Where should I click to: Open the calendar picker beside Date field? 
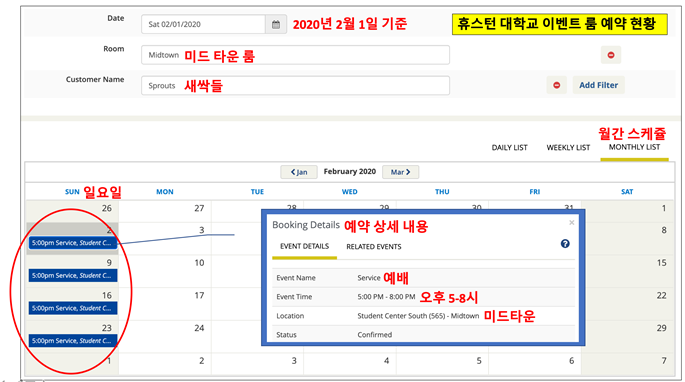[x=276, y=24]
